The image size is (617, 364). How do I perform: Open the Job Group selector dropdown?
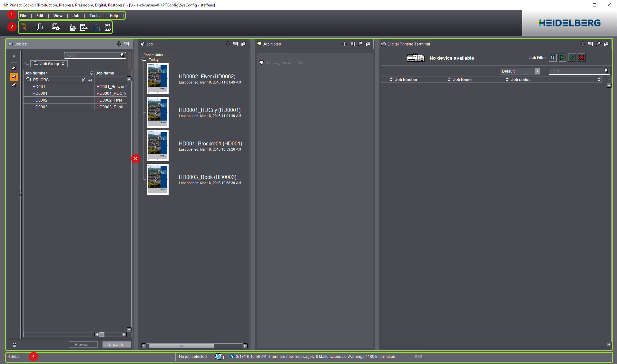[49, 64]
